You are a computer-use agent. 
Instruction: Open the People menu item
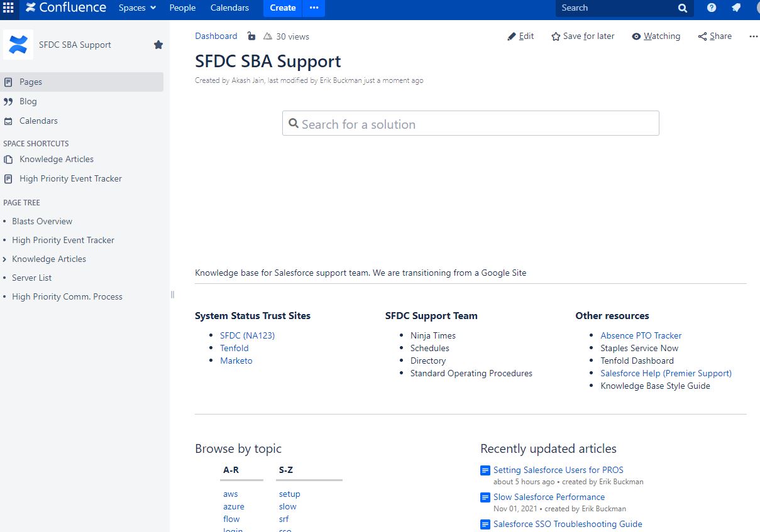(182, 8)
